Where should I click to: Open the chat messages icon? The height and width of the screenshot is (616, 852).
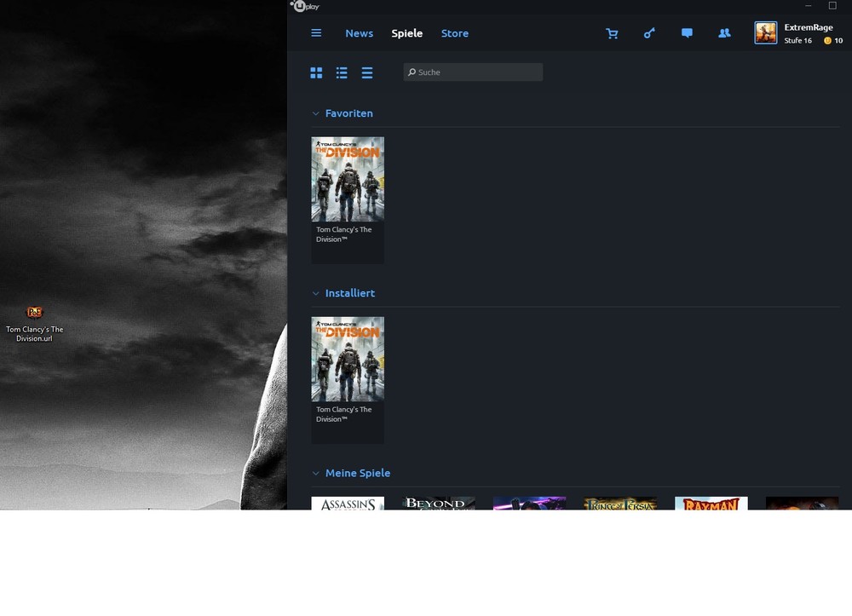point(687,33)
